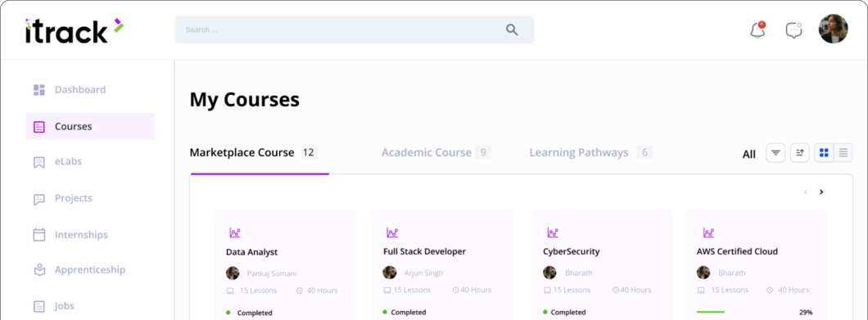The height and width of the screenshot is (320, 868).
Task: Click the CyberSecurity chart icon
Action: pyautogui.click(x=553, y=232)
